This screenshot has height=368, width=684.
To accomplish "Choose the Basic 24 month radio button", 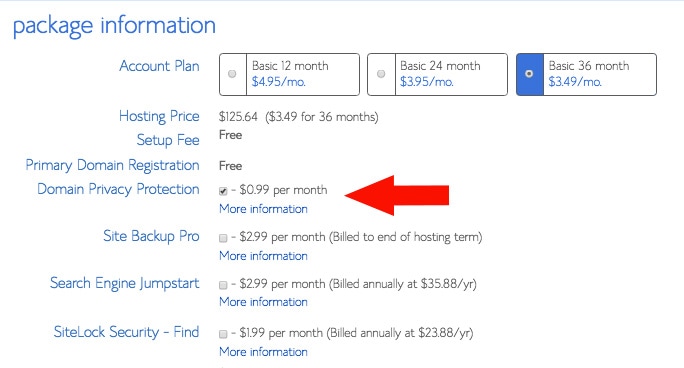I will [381, 74].
